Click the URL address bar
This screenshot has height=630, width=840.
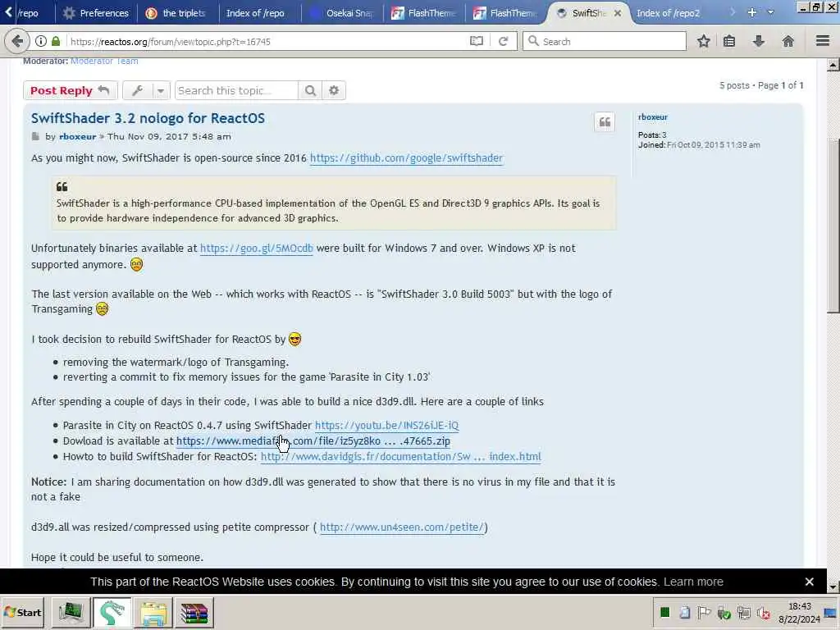[x=268, y=41]
